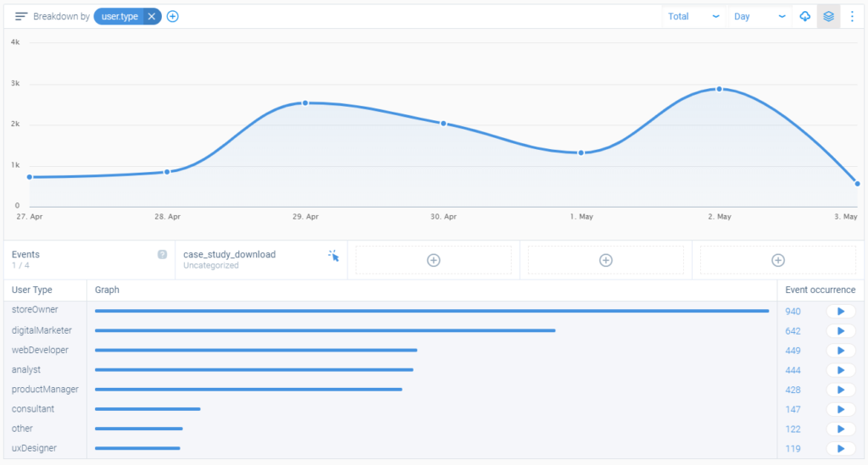This screenshot has width=868, height=465.
Task: Add an event in the last empty slot
Action: 778,260
